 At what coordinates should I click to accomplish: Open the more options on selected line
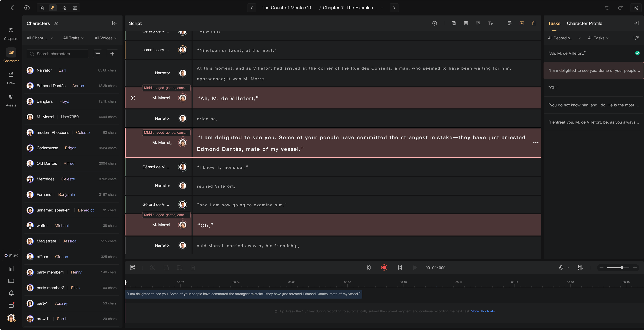pyautogui.click(x=536, y=142)
